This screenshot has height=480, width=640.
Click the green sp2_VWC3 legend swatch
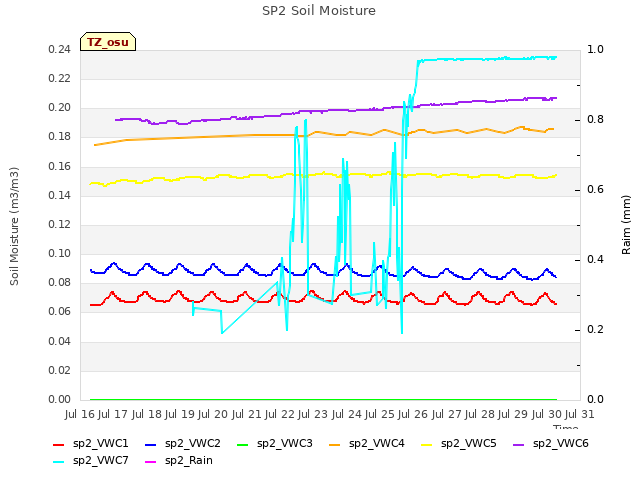point(242,444)
